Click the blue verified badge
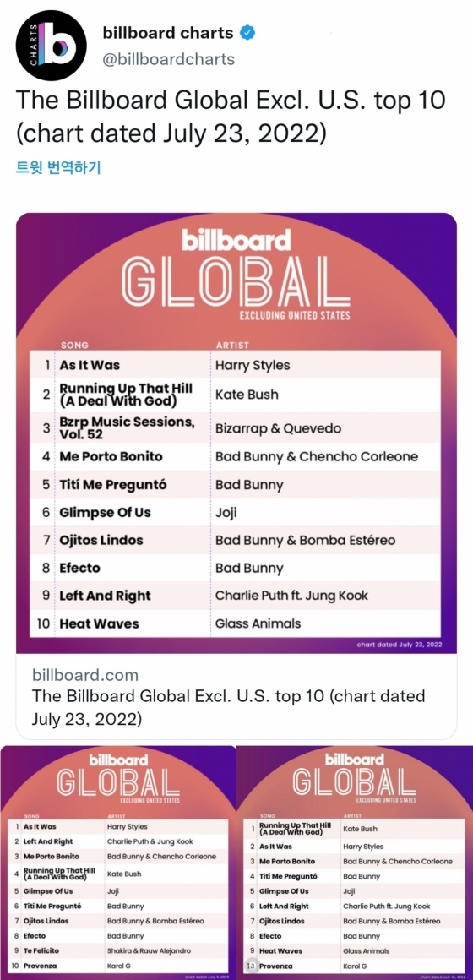 (247, 33)
